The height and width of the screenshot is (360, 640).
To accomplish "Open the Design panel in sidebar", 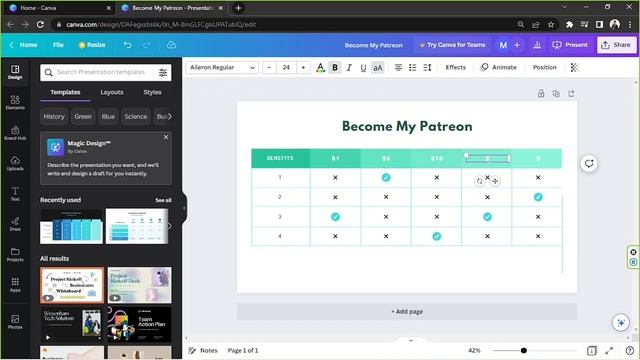I will (x=15, y=72).
